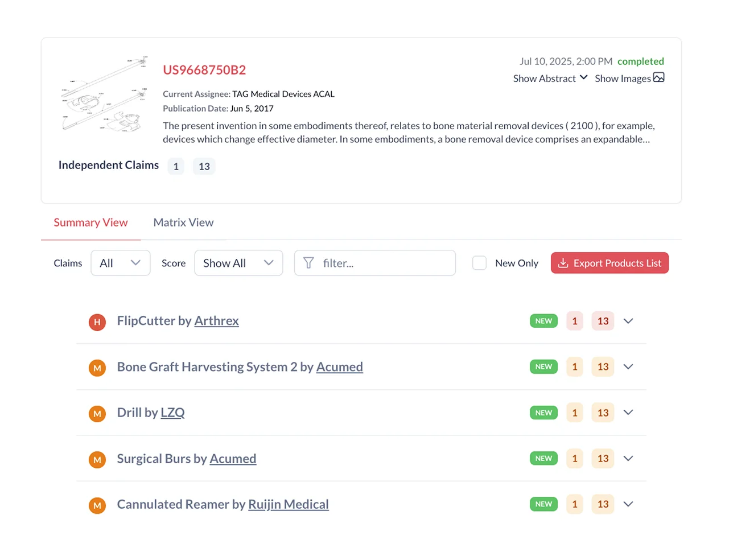
Task: Expand the Drill by LZQ row
Action: coord(628,413)
